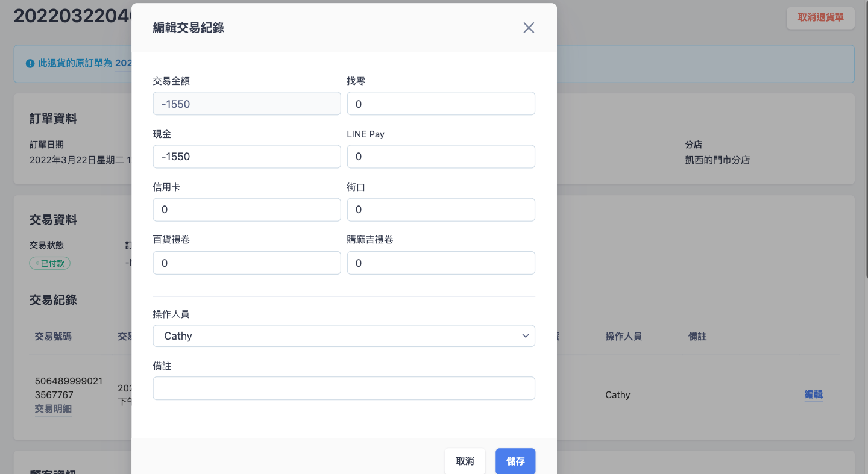Select the LINE Pay input field

[441, 157]
